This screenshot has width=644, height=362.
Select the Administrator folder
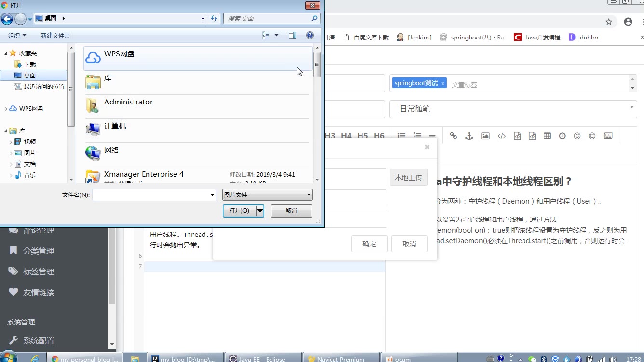(198, 106)
